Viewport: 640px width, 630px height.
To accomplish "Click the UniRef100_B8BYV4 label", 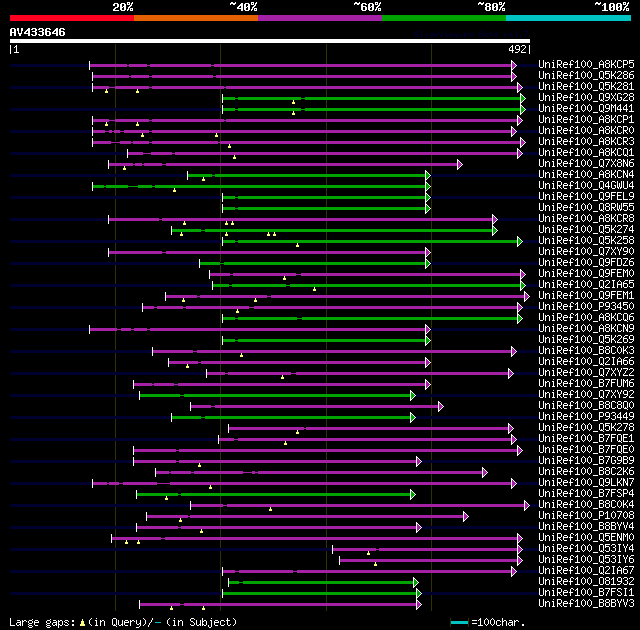I will tap(586, 527).
